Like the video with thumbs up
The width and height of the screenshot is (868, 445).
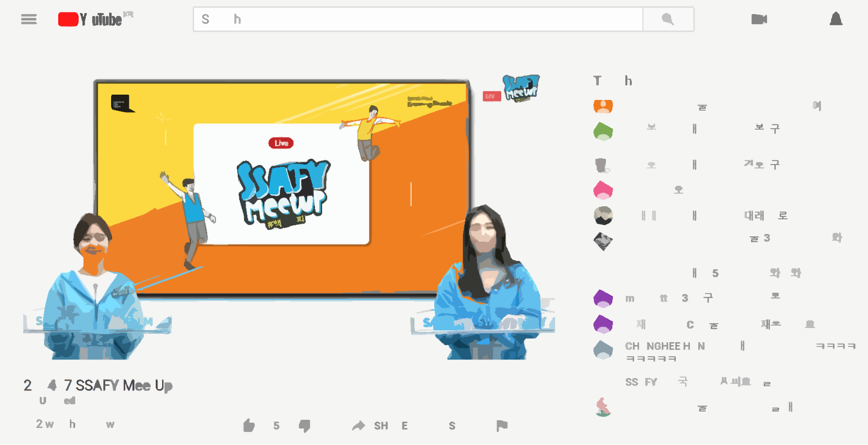click(x=249, y=425)
